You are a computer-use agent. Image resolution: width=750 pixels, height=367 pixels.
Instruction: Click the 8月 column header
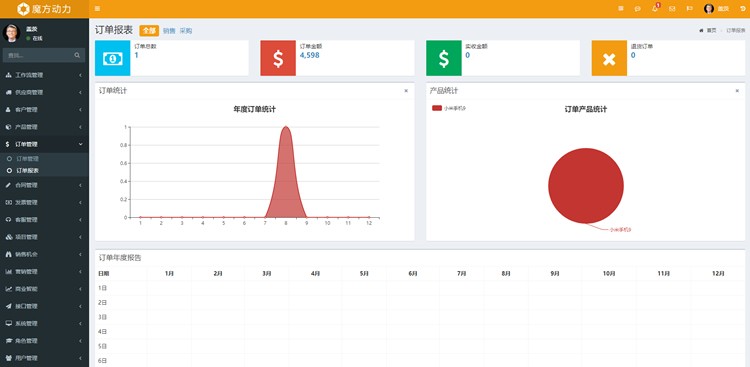tap(506, 274)
